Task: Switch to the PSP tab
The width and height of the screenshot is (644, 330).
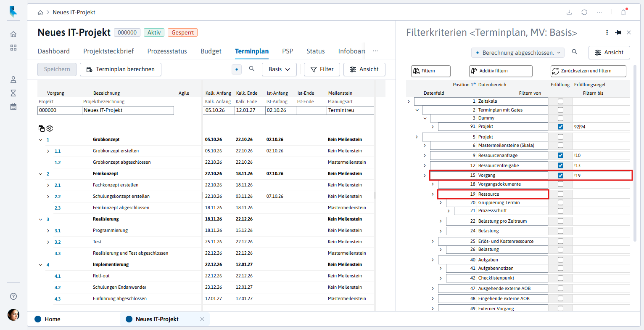Action: [288, 51]
